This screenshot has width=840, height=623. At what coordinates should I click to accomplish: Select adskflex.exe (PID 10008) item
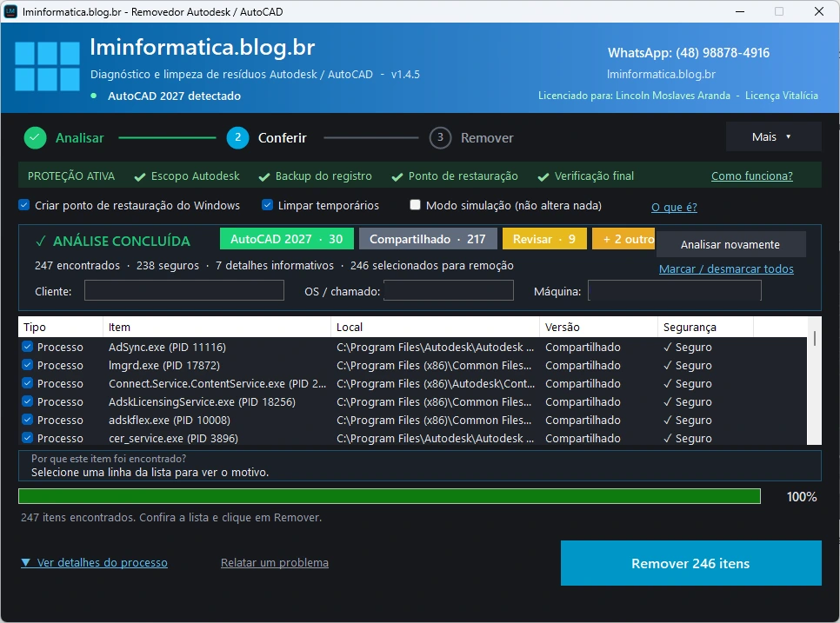point(170,420)
